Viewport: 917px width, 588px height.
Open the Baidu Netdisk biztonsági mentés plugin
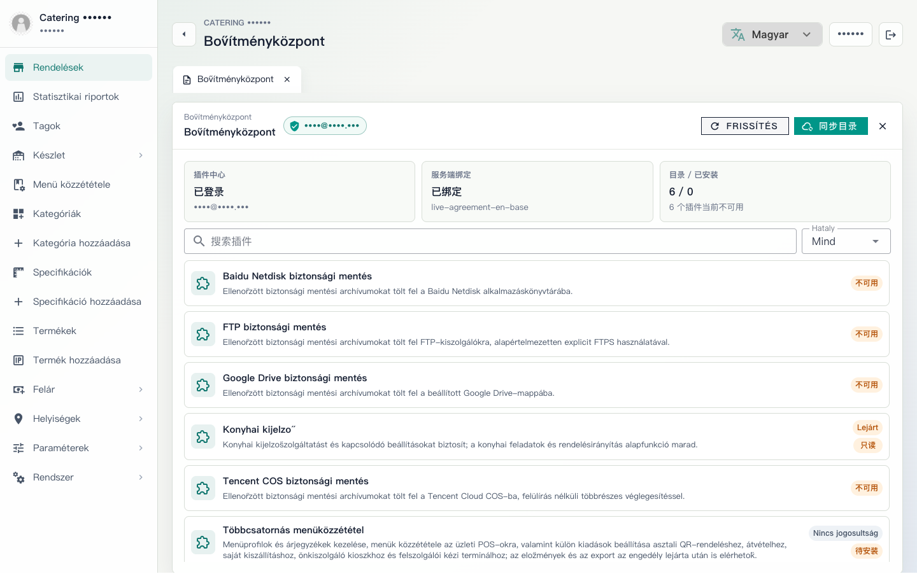(537, 283)
